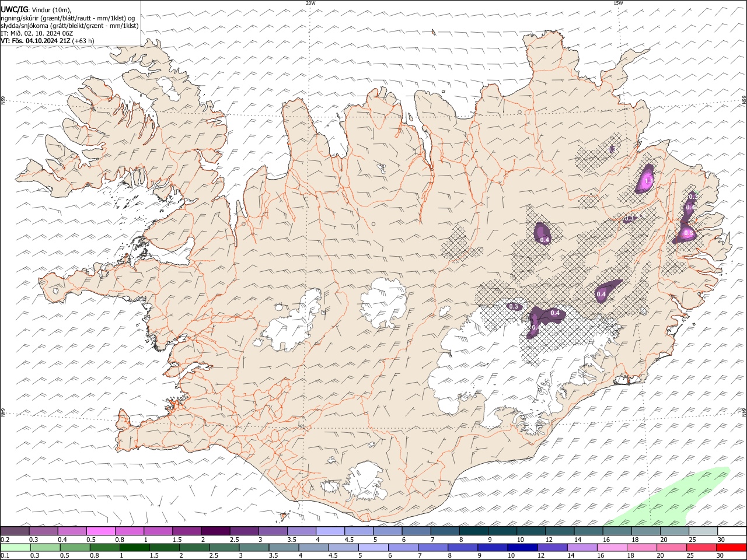Choose the upper legend swatch labeled 1.5

pos(186,531)
